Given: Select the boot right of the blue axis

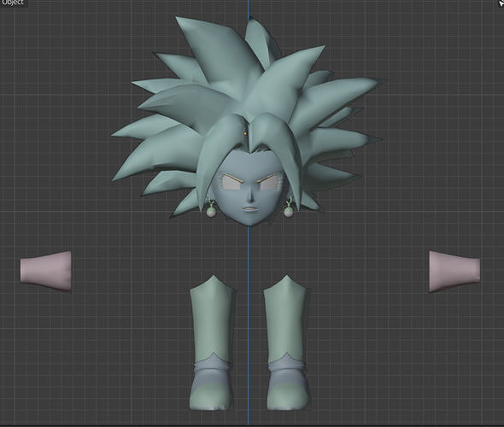Looking at the screenshot, I should click(x=287, y=342).
